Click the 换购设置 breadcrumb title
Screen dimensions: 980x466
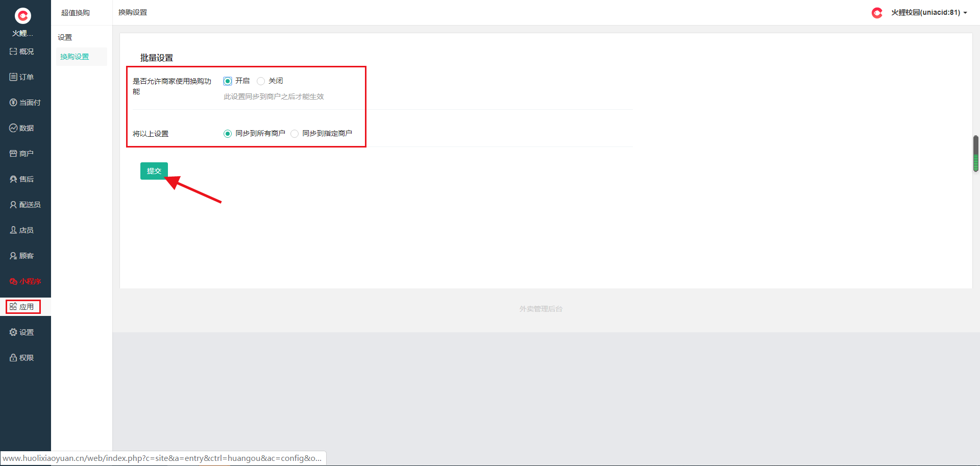click(x=133, y=13)
